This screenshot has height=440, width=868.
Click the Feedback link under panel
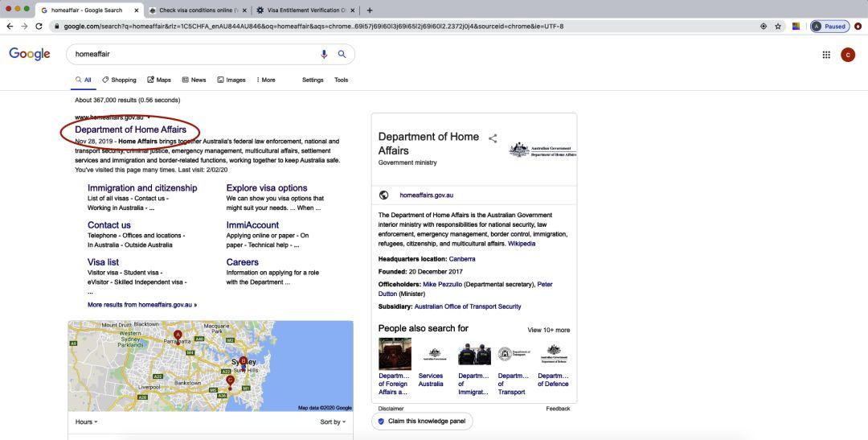pos(558,409)
